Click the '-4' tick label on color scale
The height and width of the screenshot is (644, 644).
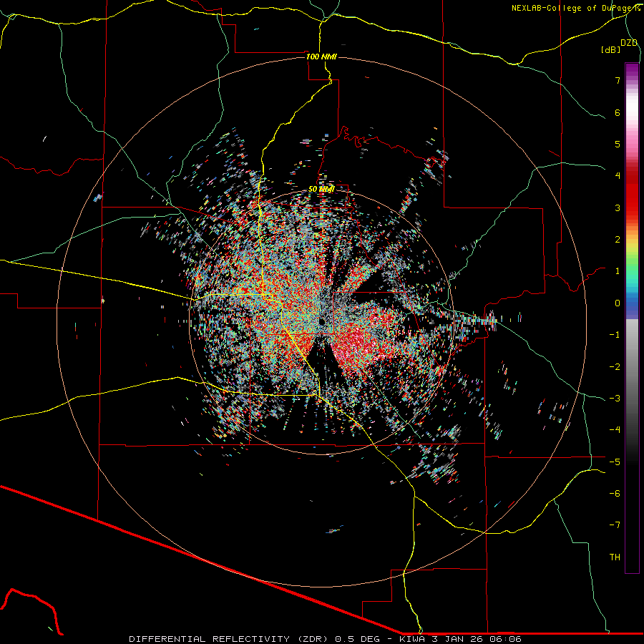tap(615, 430)
